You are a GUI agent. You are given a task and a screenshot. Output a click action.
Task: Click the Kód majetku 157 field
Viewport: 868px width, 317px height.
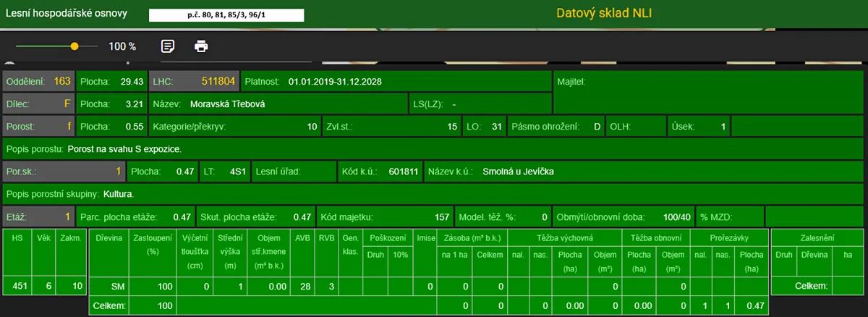385,216
